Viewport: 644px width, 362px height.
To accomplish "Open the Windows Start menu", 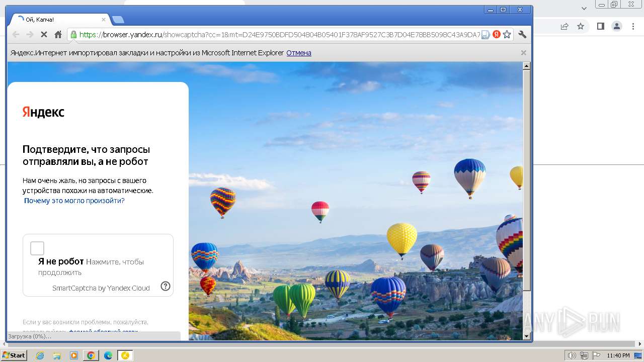I will pyautogui.click(x=14, y=355).
